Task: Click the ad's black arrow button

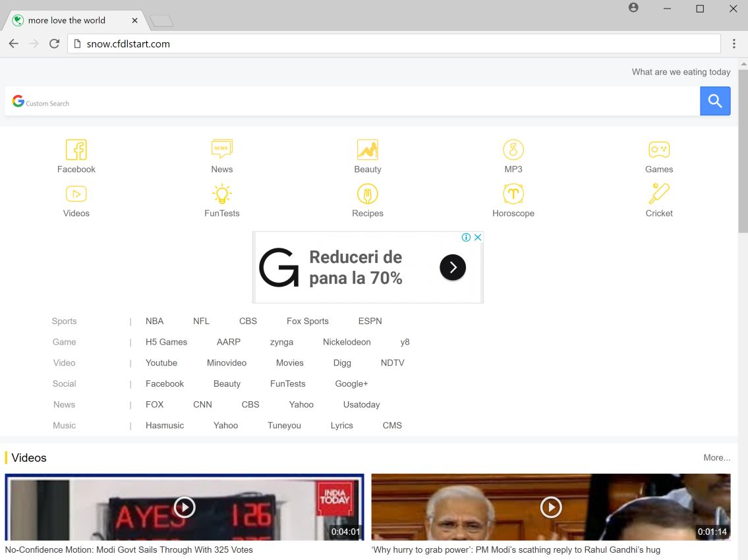Action: 453,267
